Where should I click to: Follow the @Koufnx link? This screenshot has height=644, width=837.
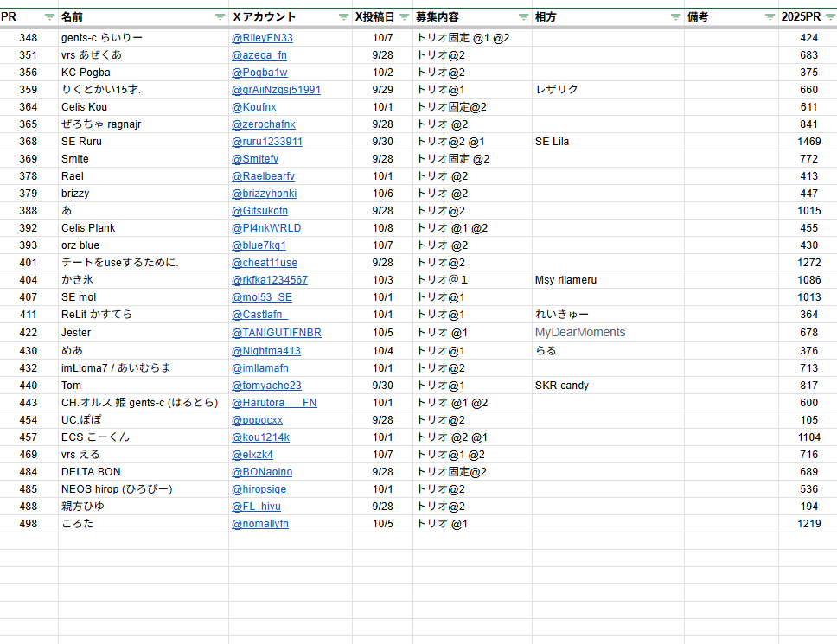(253, 107)
